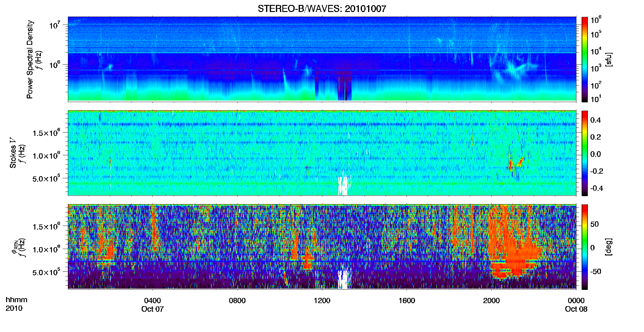Click the 0.0 value on Stokes color bar
The height and width of the screenshot is (332, 644).
pos(595,154)
